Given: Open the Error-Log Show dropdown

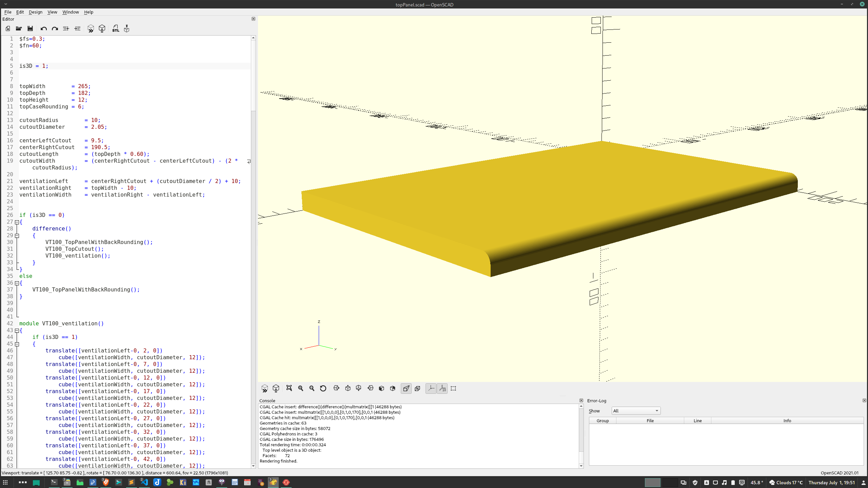Looking at the screenshot, I should pos(636,411).
